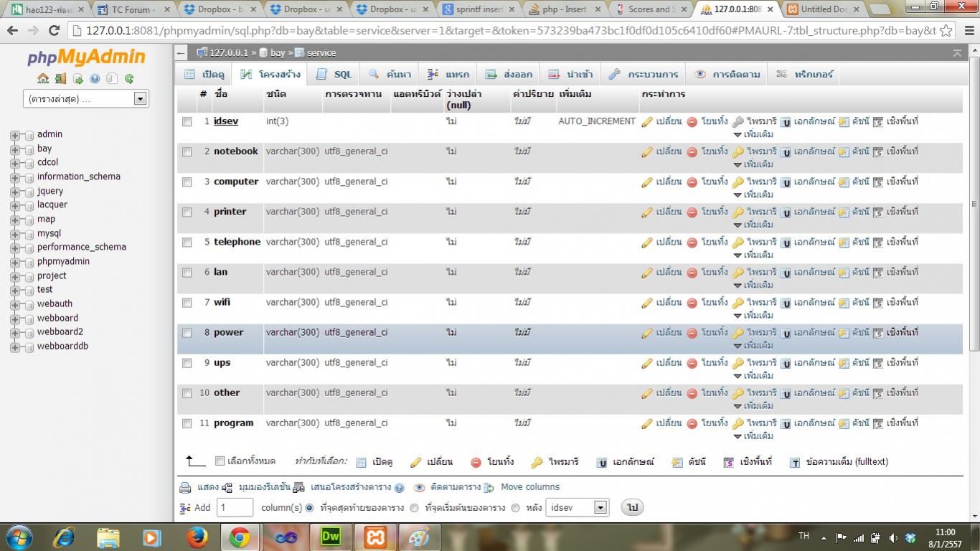
Task: Click the Move columns link
Action: [530, 487]
